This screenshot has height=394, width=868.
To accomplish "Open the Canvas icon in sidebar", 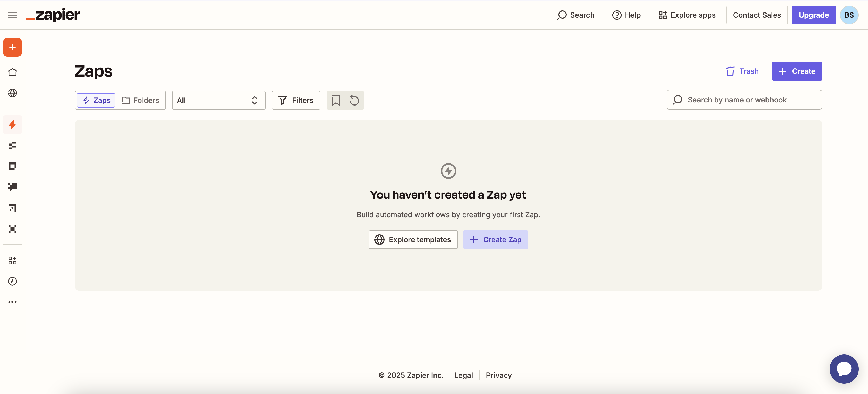I will pos(12,208).
